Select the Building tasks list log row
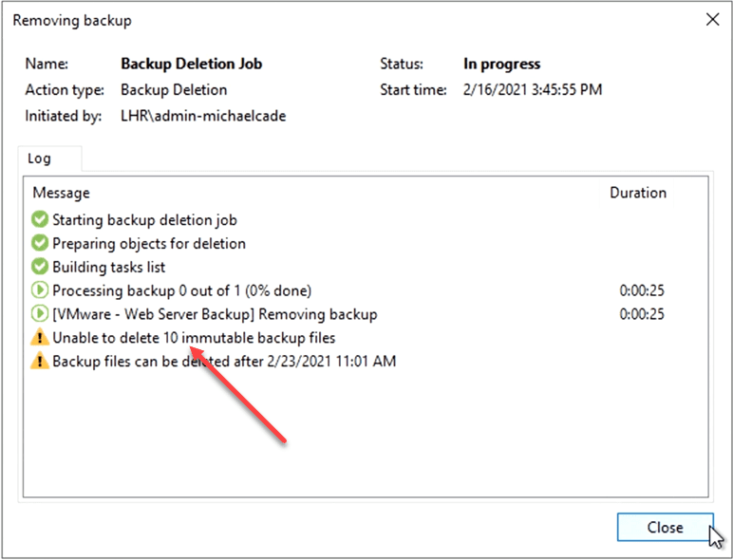 tap(109, 267)
